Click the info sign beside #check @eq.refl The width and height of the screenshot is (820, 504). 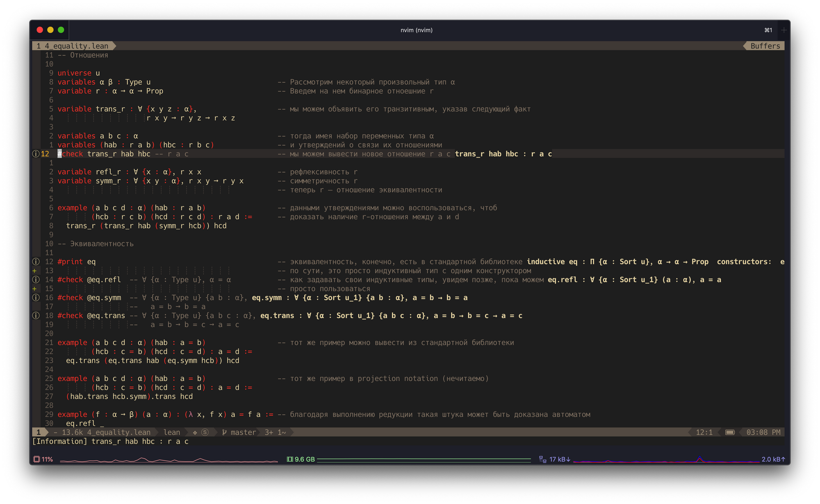[x=36, y=280]
